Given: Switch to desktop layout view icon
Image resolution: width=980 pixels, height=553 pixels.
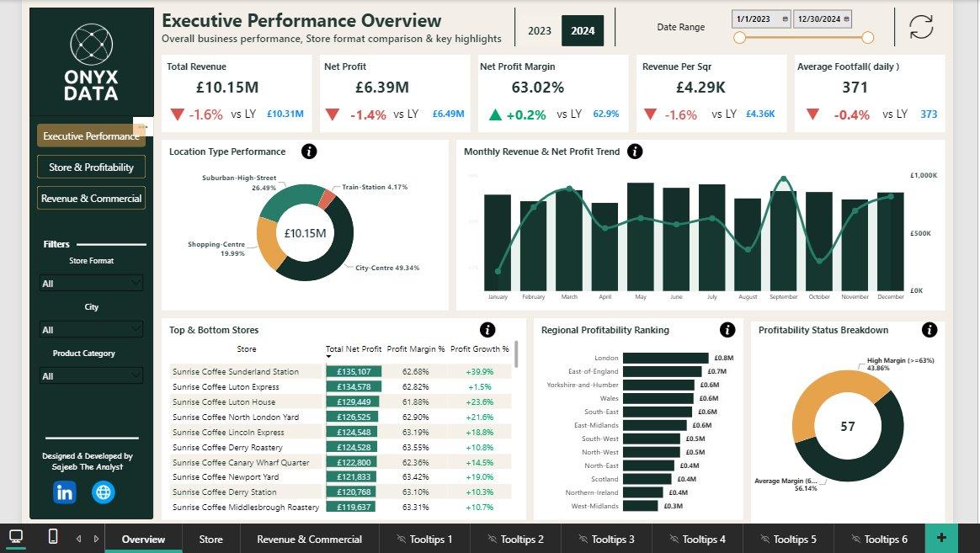Looking at the screenshot, I should tap(16, 537).
